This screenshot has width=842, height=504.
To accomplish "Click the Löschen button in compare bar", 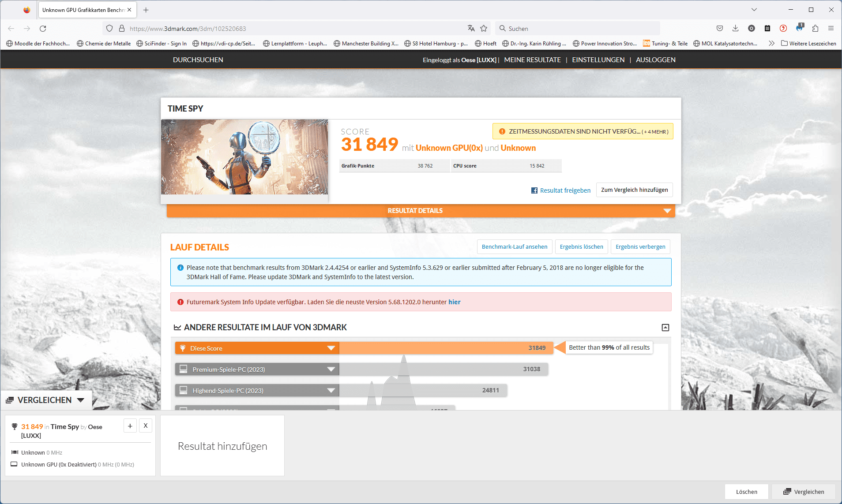I will pyautogui.click(x=747, y=492).
